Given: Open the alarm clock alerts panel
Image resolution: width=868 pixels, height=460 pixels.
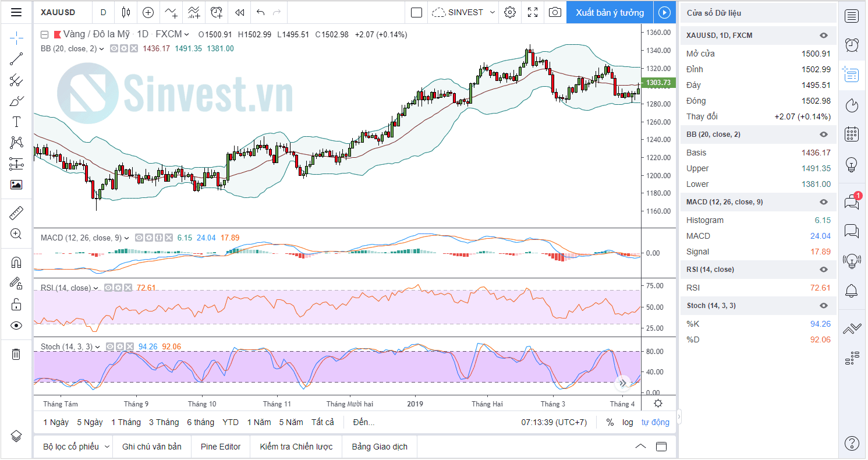Looking at the screenshot, I should pos(852,44).
